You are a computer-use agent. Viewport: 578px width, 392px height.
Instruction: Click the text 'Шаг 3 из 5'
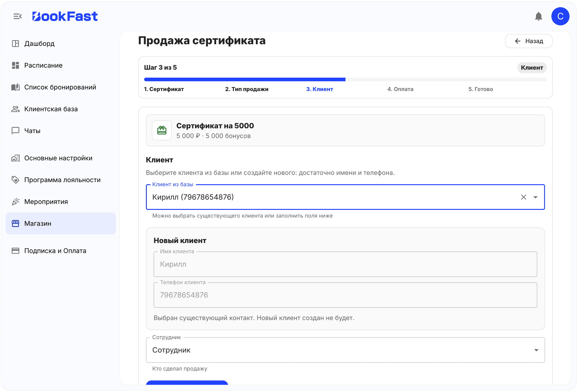[x=160, y=67]
